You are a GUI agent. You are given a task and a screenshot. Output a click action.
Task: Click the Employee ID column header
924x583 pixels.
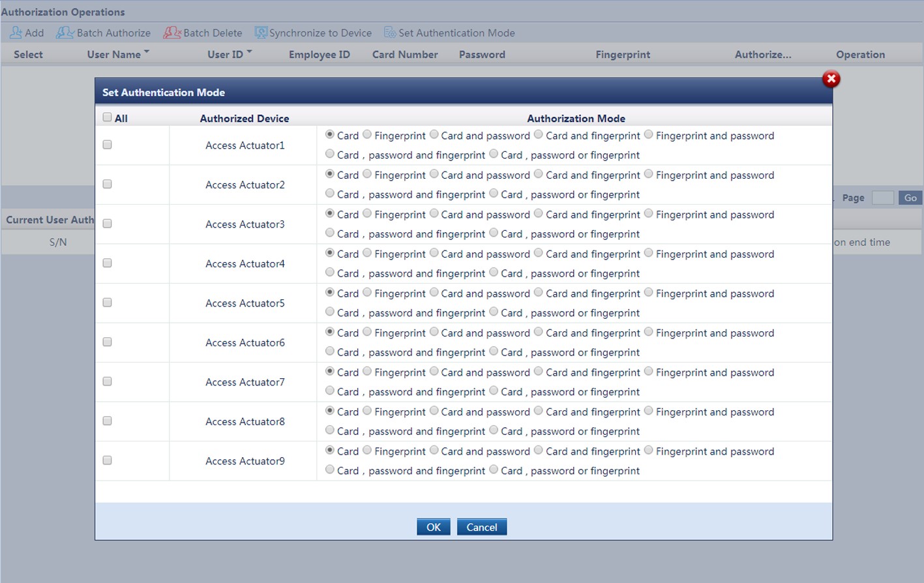(320, 55)
